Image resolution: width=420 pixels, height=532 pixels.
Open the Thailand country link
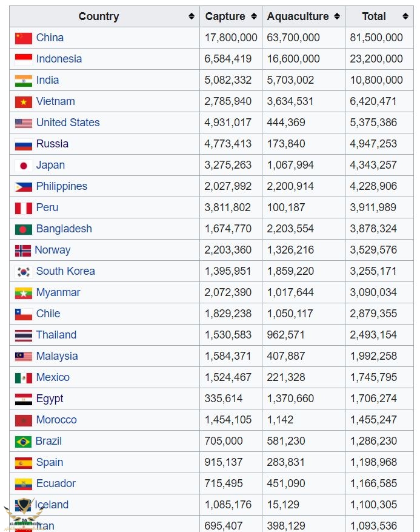(x=56, y=335)
